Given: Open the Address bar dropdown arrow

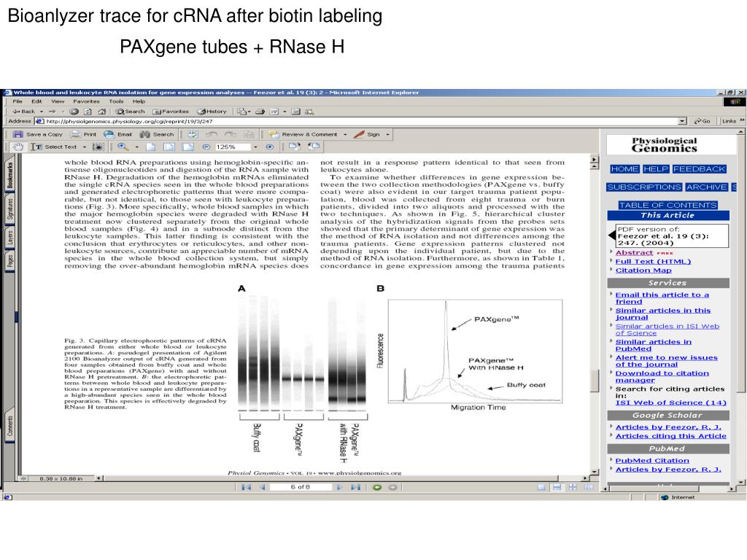Looking at the screenshot, I should tap(683, 121).
